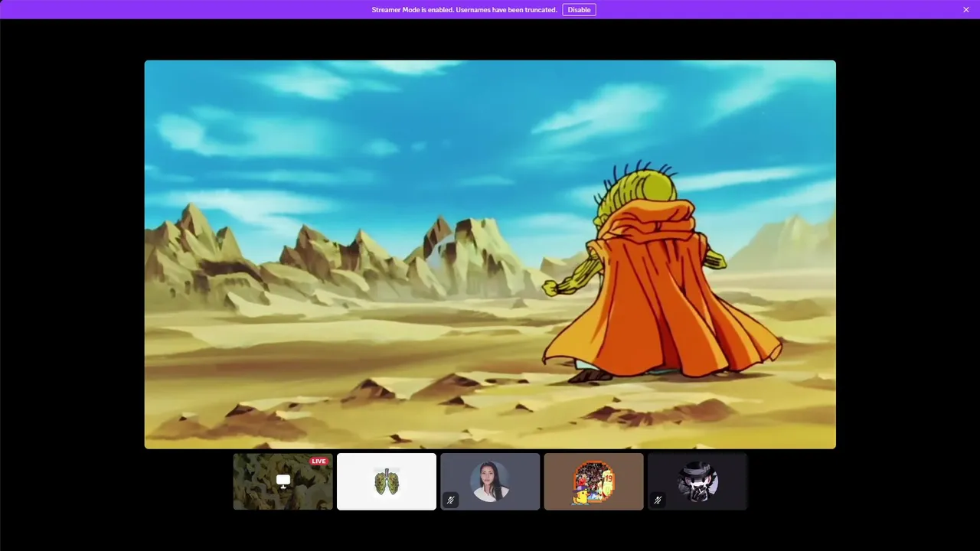Open the LIVE screen share tile
Screen dimensions: 980x551
point(283,481)
